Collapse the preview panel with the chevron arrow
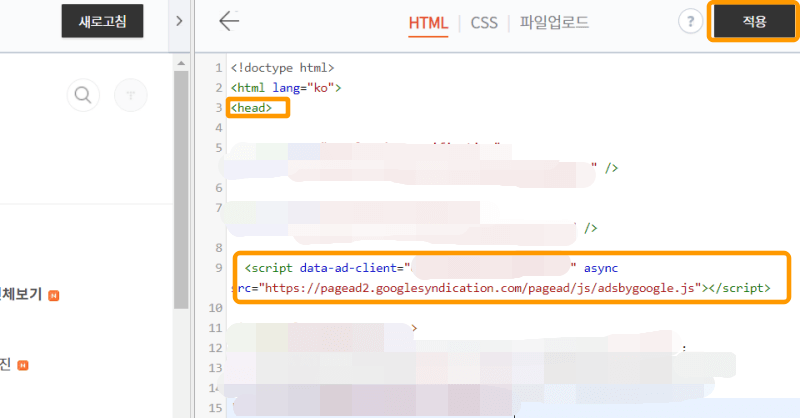Image resolution: width=800 pixels, height=418 pixels. (179, 21)
